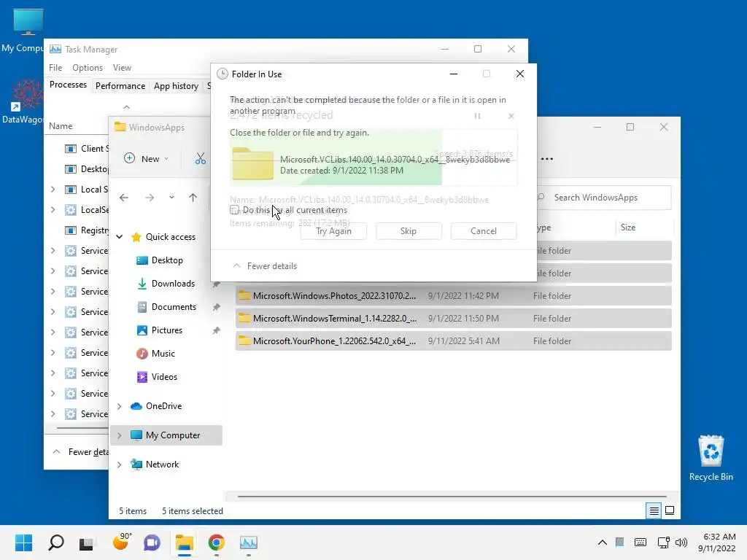This screenshot has height=560, width=747.
Task: Open the touch keyboard tray icon
Action: tap(640, 542)
